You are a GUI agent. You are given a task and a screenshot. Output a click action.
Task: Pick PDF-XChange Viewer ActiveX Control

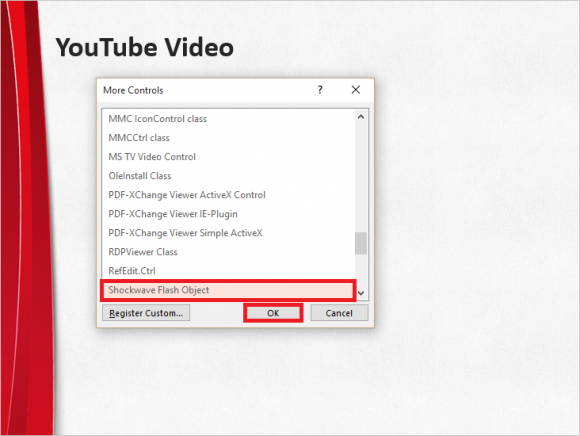[228, 195]
